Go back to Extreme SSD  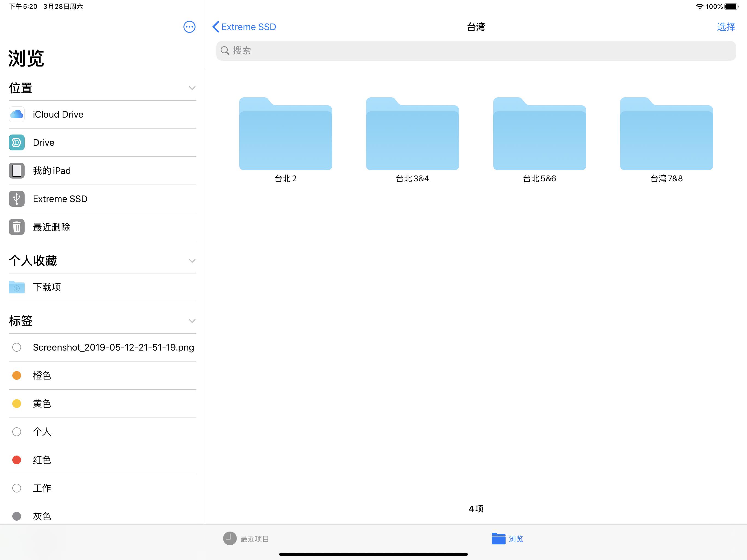[244, 27]
